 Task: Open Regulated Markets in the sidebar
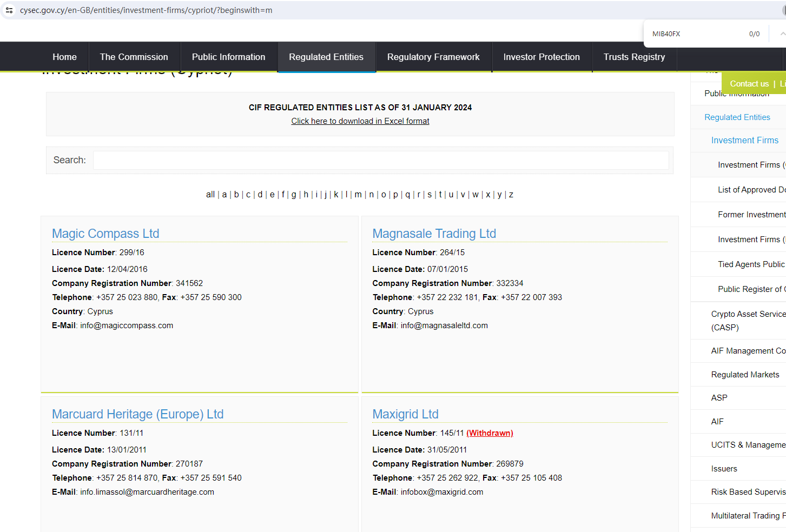[745, 375]
